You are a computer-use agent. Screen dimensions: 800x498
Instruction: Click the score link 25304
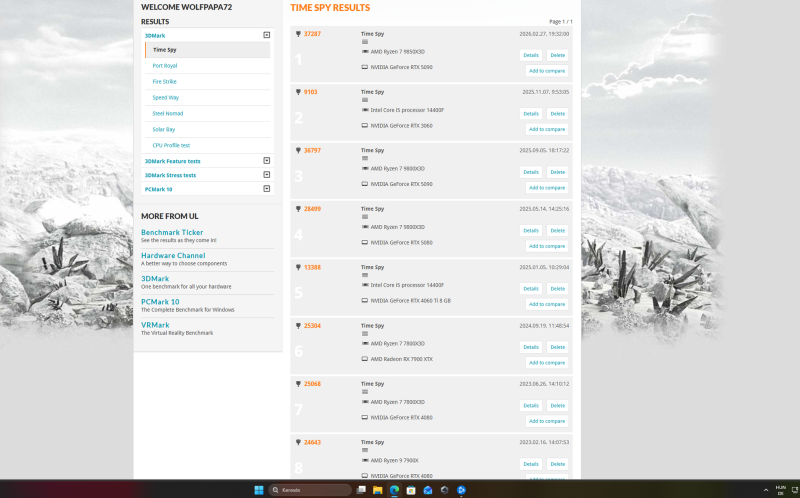[x=312, y=326]
